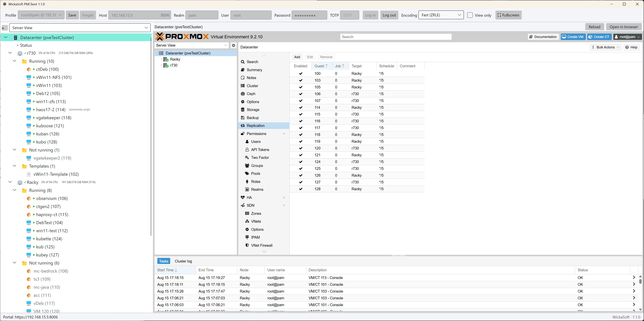Click the VNets network icon
Screen dimensions: 644x321
click(x=247, y=222)
